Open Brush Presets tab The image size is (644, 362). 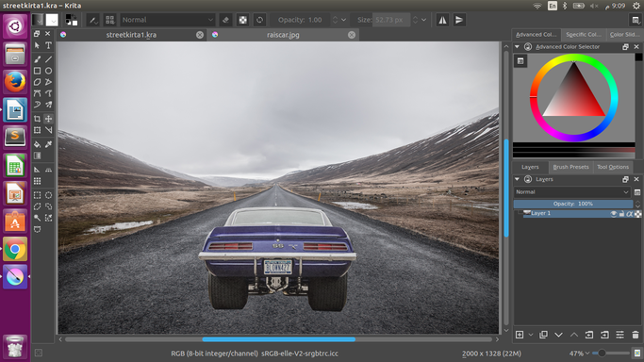570,167
